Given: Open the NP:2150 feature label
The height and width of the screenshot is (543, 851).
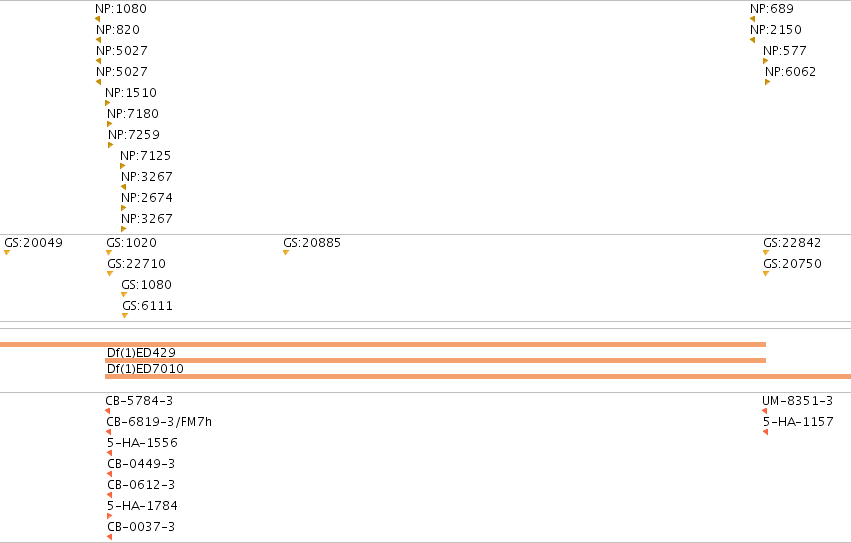Looking at the screenshot, I should 776,30.
